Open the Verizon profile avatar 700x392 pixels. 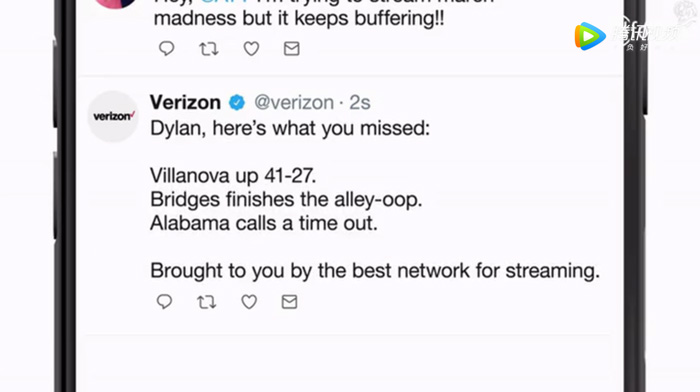112,117
